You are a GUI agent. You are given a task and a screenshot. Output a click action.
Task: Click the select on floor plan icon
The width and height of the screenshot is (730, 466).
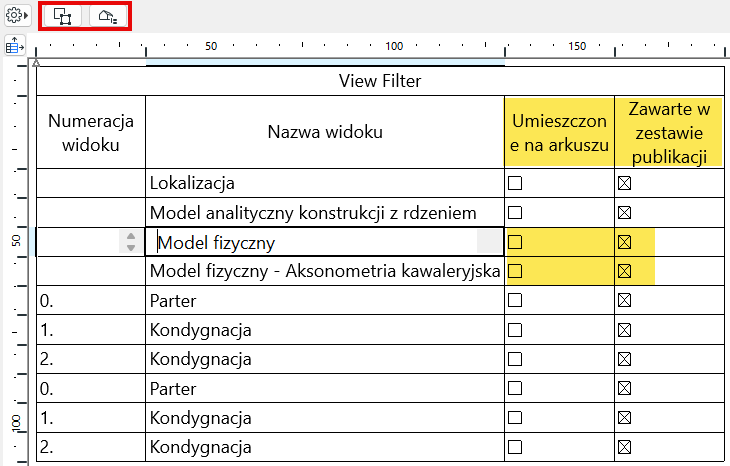pos(62,16)
